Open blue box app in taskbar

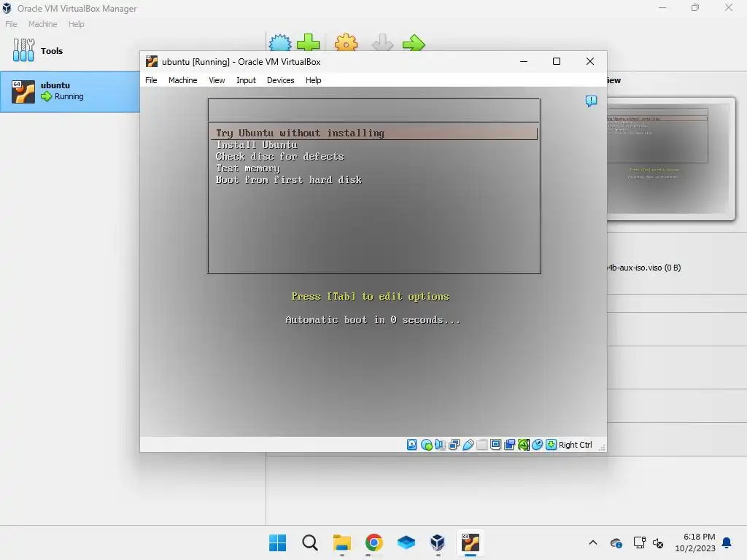406,542
